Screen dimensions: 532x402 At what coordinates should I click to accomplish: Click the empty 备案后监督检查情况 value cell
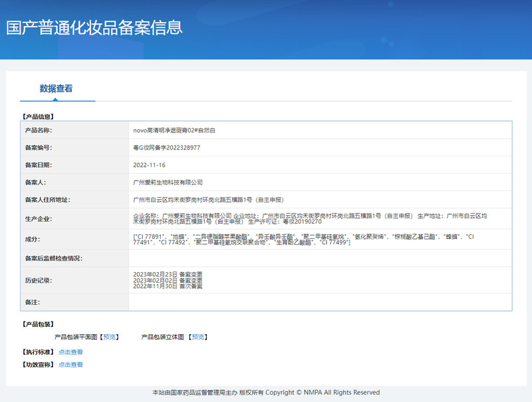coord(319,258)
